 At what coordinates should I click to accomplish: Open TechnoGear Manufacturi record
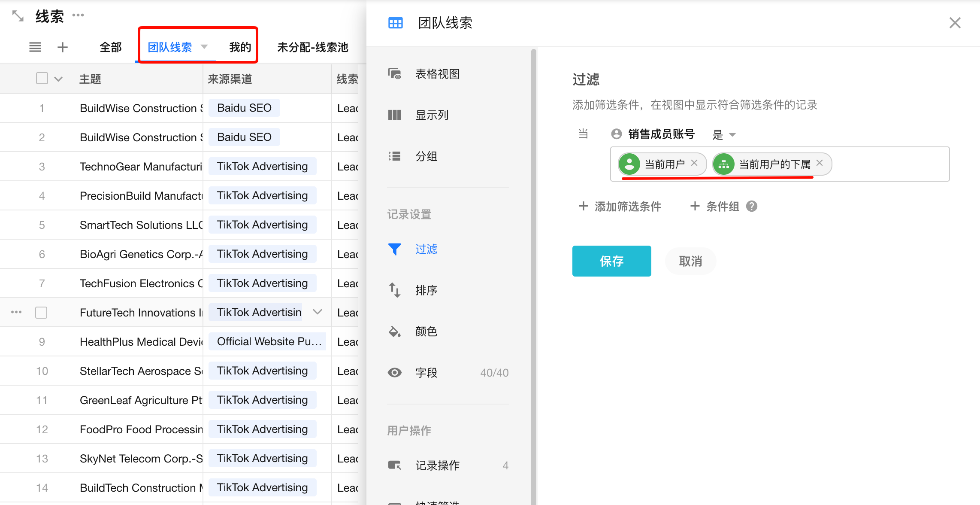click(141, 167)
